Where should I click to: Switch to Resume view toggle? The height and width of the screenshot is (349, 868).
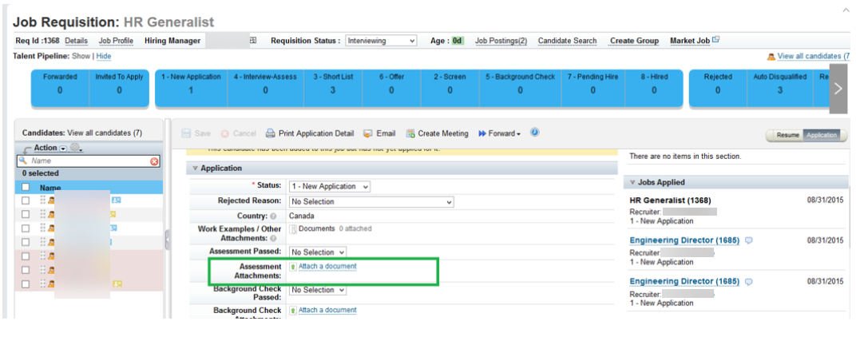(x=787, y=135)
